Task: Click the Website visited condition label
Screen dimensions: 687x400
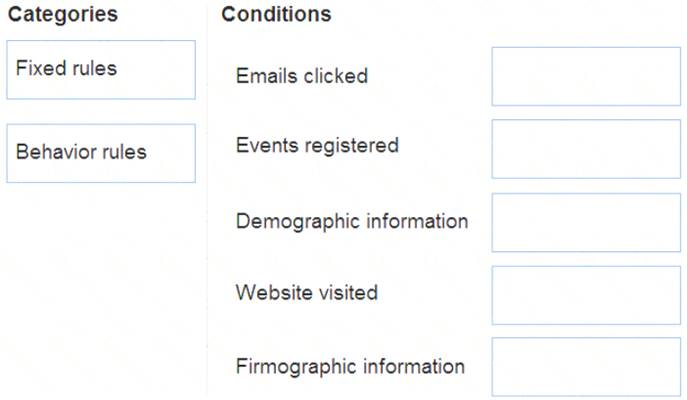Action: (x=307, y=292)
